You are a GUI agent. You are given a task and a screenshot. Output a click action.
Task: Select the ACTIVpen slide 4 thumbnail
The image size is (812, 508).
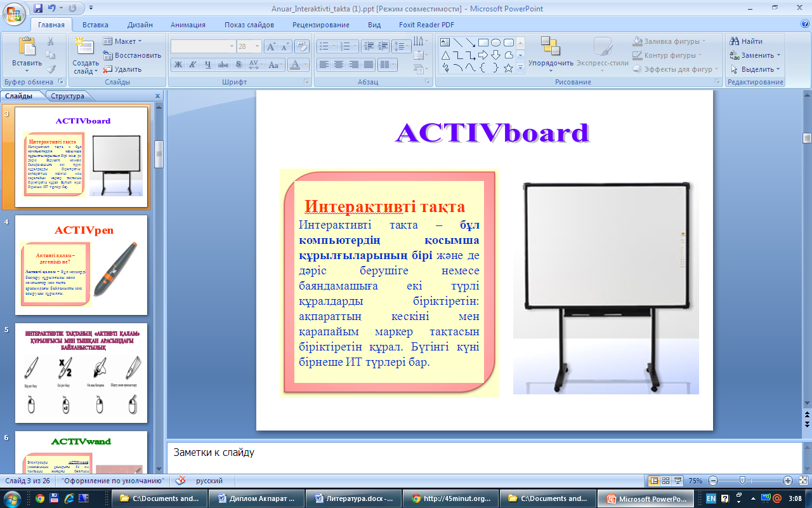click(81, 265)
